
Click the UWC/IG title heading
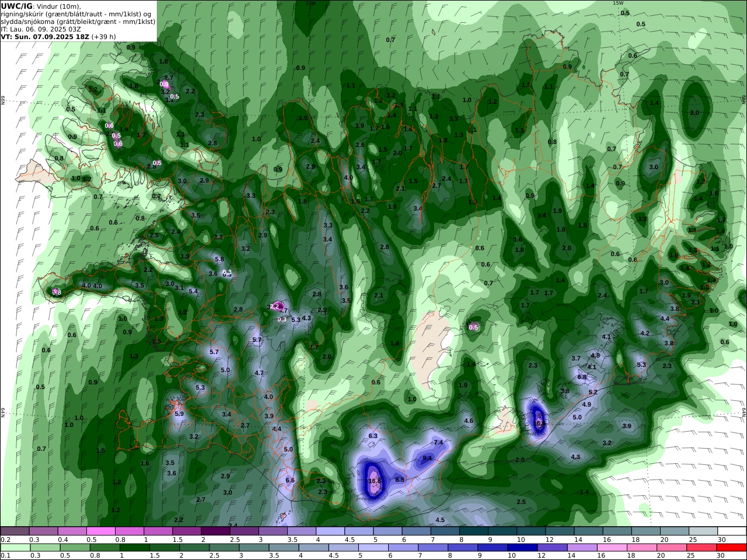click(16, 6)
